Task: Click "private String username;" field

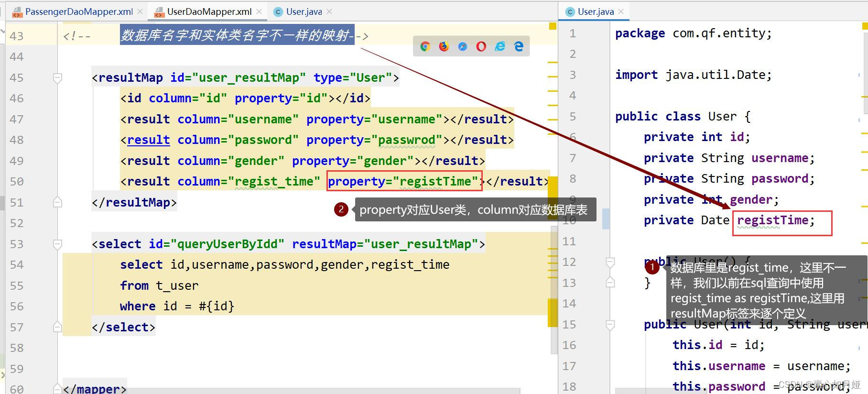Action: click(x=729, y=158)
